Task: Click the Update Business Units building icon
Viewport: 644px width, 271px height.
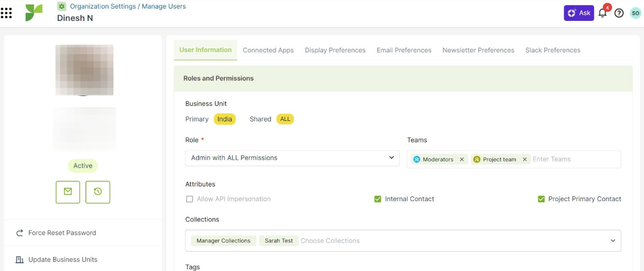Action: pyautogui.click(x=19, y=259)
